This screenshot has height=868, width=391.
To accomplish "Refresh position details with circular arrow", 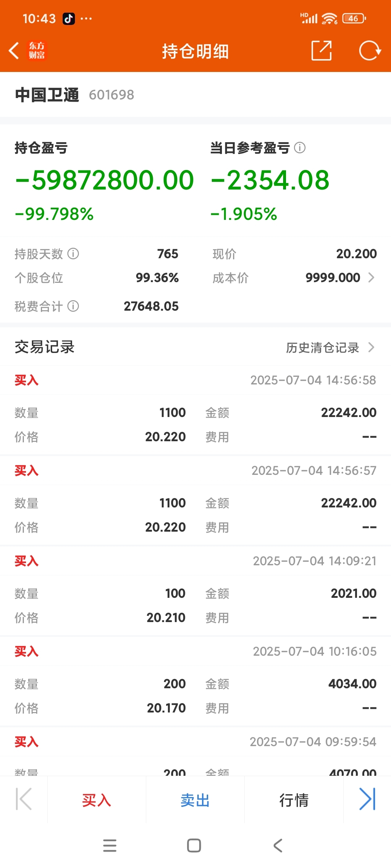I will (370, 51).
